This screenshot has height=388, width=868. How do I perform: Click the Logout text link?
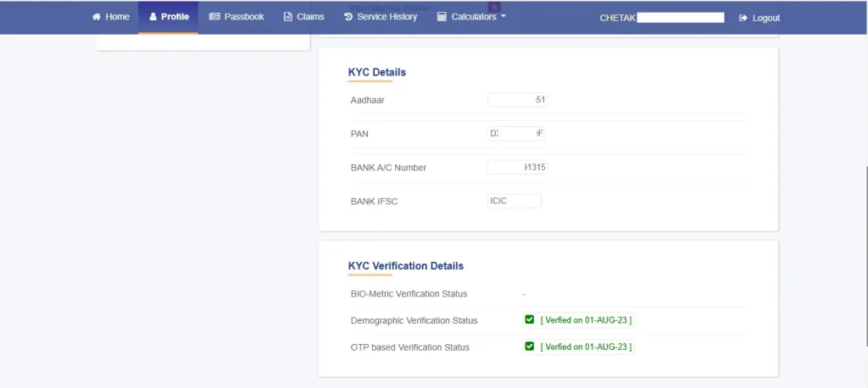765,18
